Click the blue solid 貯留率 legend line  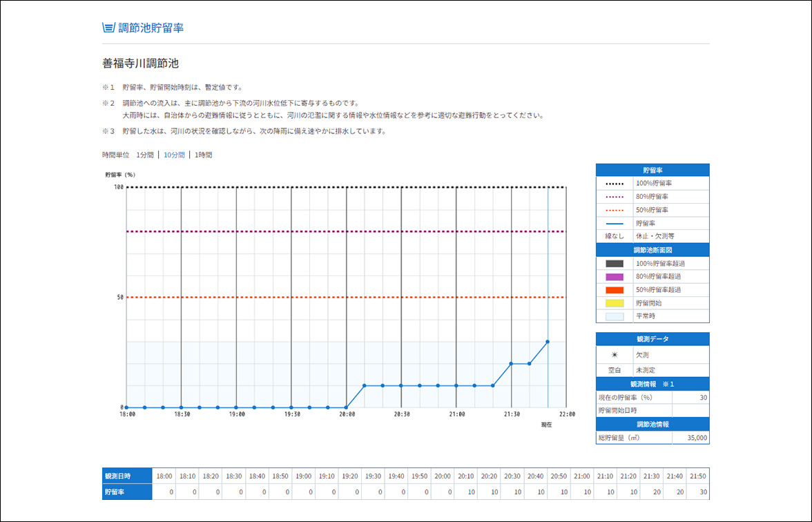click(x=615, y=224)
